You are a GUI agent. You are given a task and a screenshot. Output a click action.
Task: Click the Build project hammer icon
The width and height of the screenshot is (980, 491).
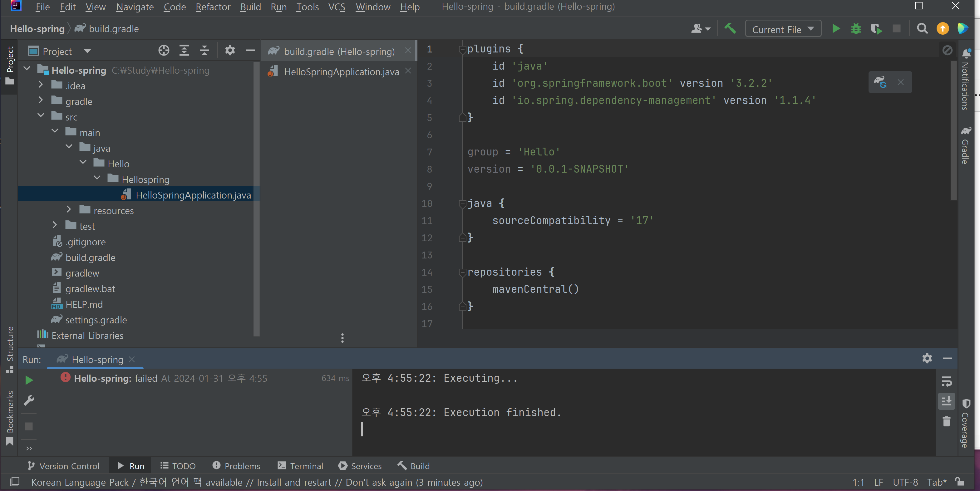(730, 28)
